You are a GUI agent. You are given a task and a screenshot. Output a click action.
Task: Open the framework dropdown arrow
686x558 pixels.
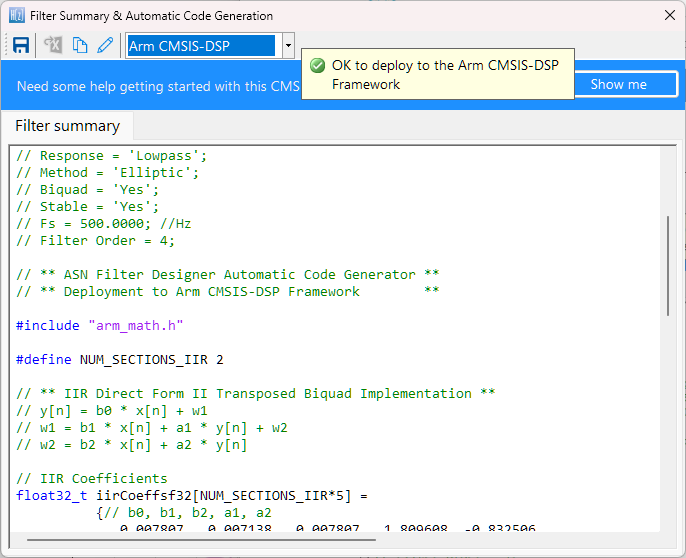[x=288, y=46]
